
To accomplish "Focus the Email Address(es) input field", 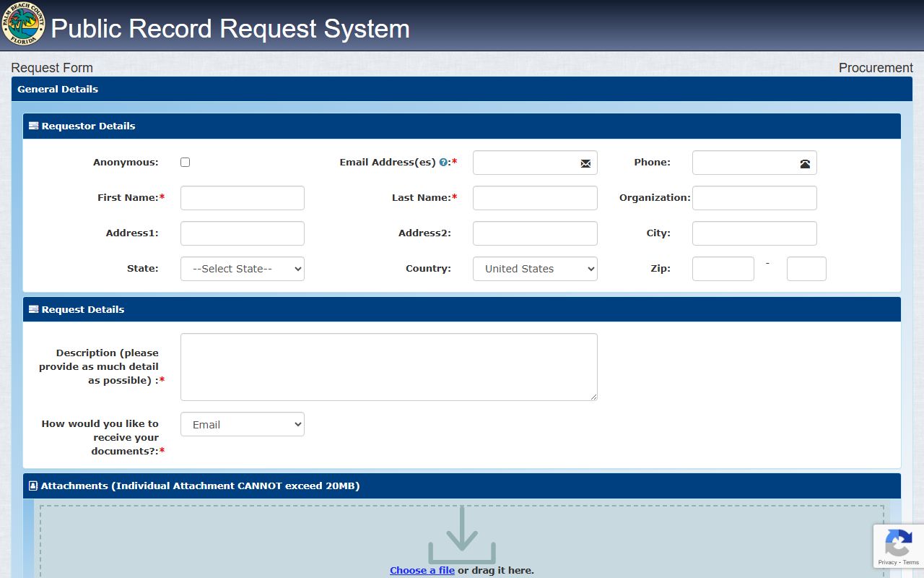I will [x=535, y=163].
